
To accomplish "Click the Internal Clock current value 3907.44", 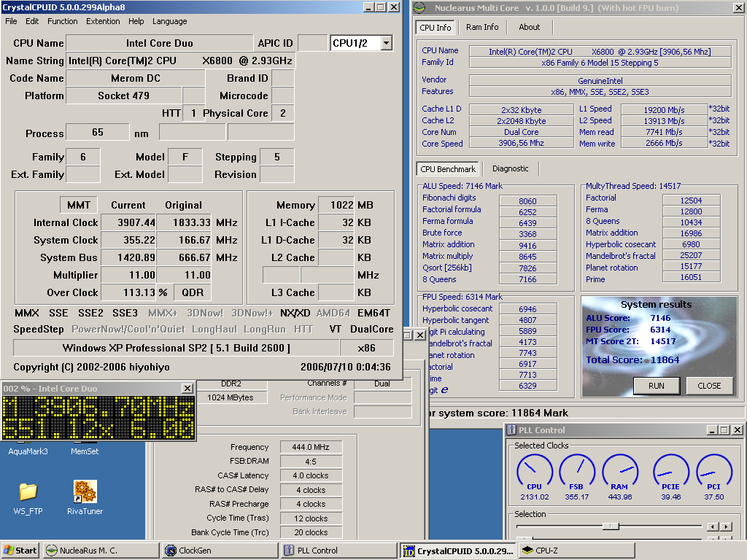I will (128, 222).
